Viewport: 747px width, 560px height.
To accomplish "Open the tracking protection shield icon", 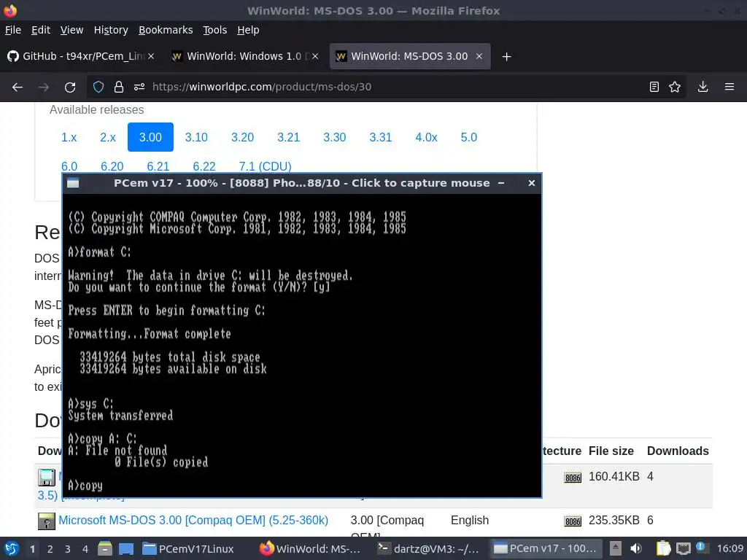I will [x=98, y=87].
